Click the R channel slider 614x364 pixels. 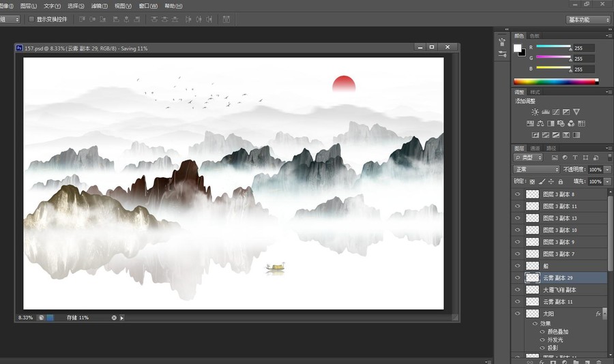point(553,46)
